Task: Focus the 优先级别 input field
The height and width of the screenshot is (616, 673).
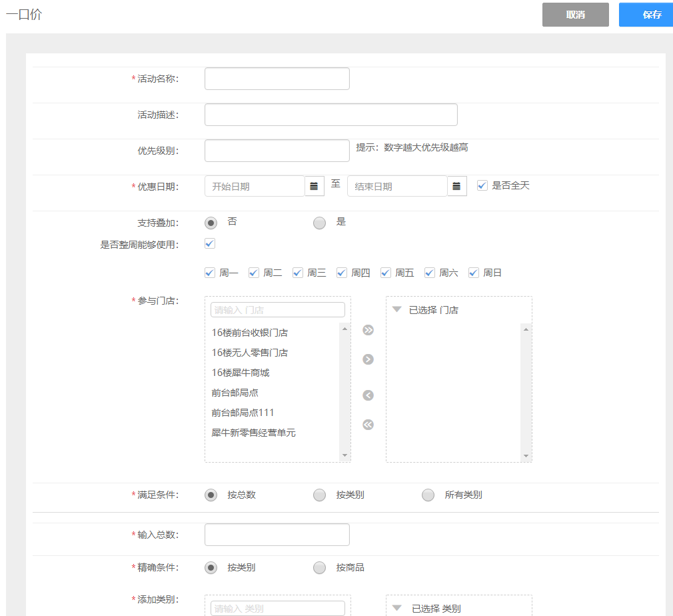Action: point(277,151)
